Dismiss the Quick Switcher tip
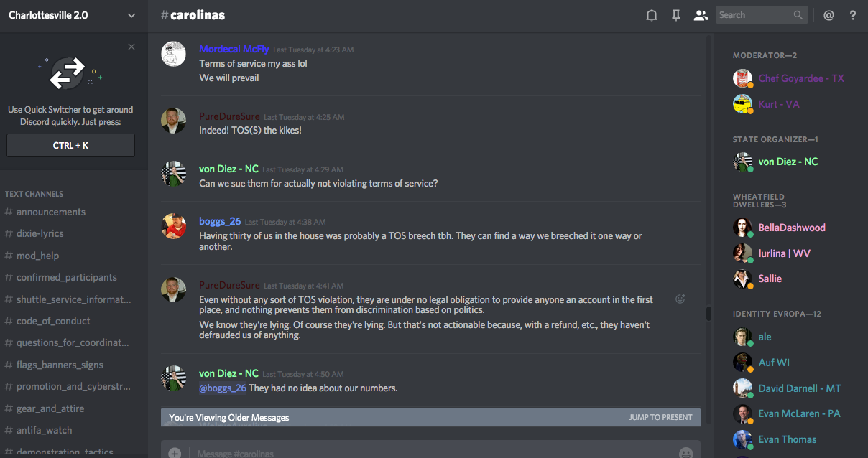 [x=131, y=47]
